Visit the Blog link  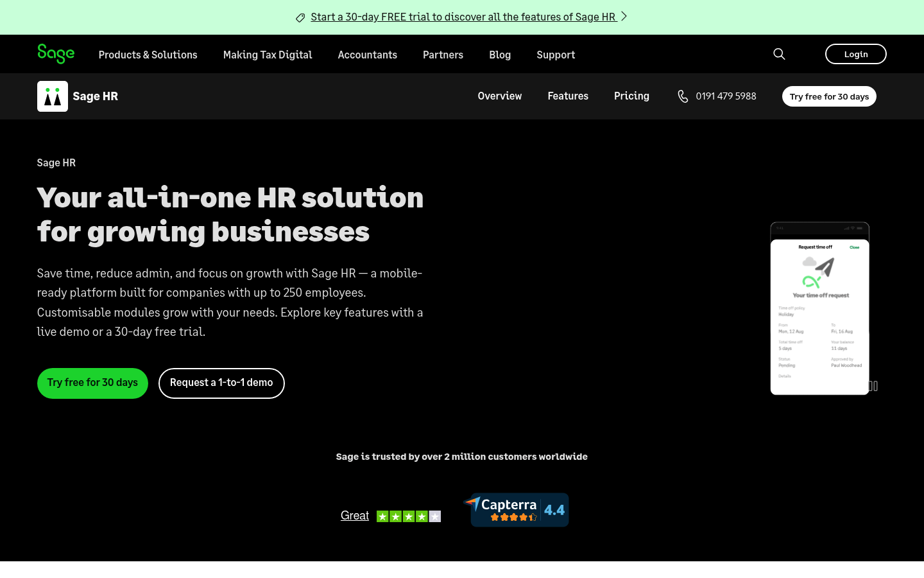(500, 55)
